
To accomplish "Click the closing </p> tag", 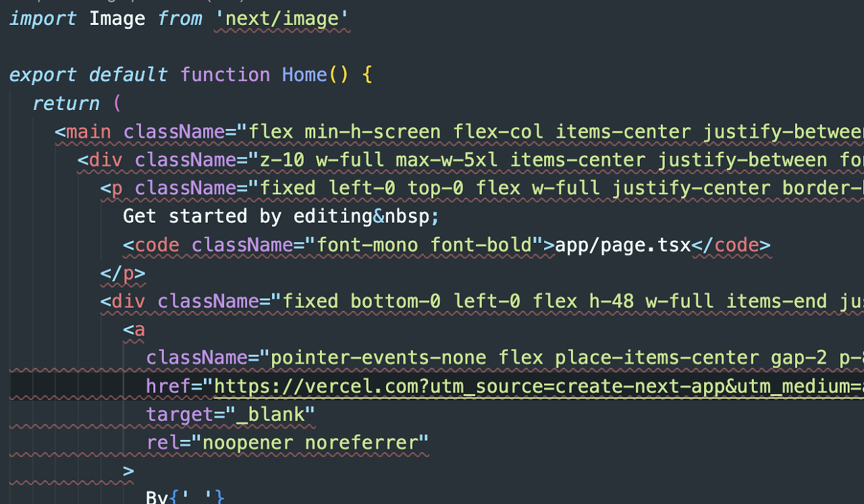I will (x=123, y=273).
